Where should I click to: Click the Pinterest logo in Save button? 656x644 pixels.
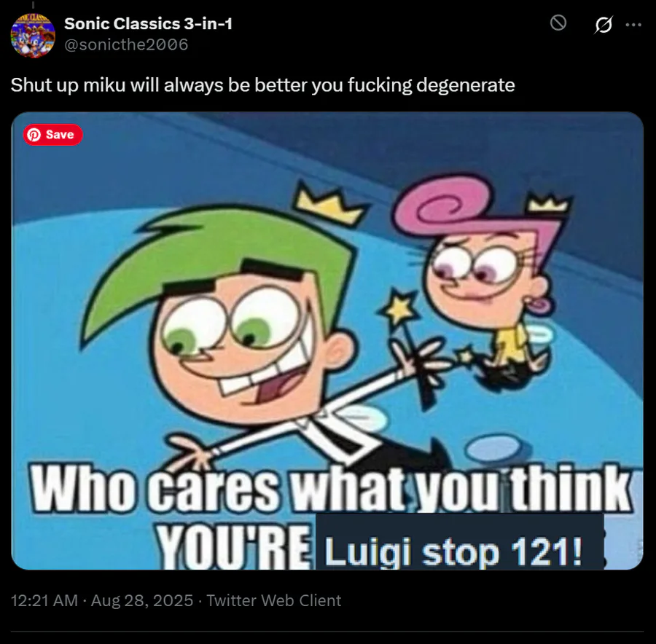coord(34,135)
